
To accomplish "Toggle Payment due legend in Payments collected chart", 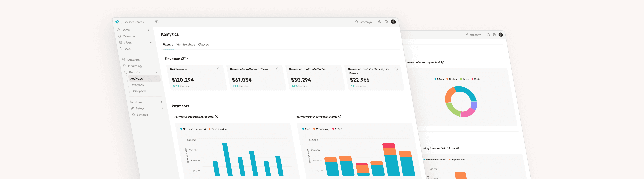I will [x=218, y=129].
